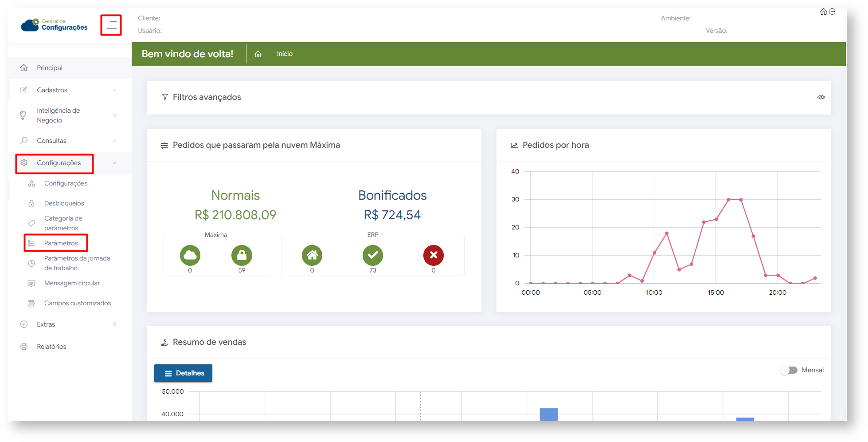Click the home icon in top right corner
This screenshot has width=868, height=442.
pyautogui.click(x=823, y=12)
